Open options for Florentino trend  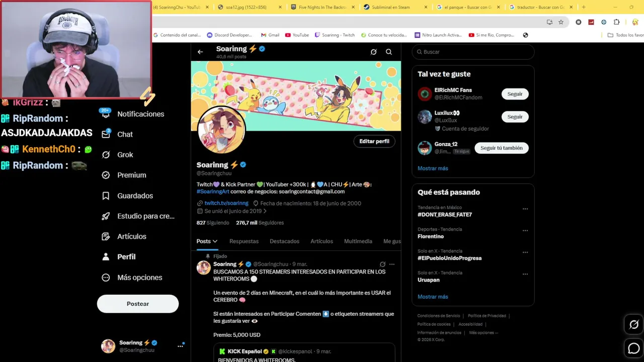point(525,231)
